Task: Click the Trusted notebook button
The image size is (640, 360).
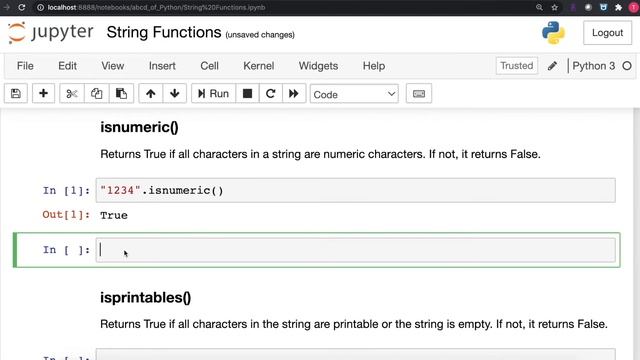Action: tap(517, 66)
